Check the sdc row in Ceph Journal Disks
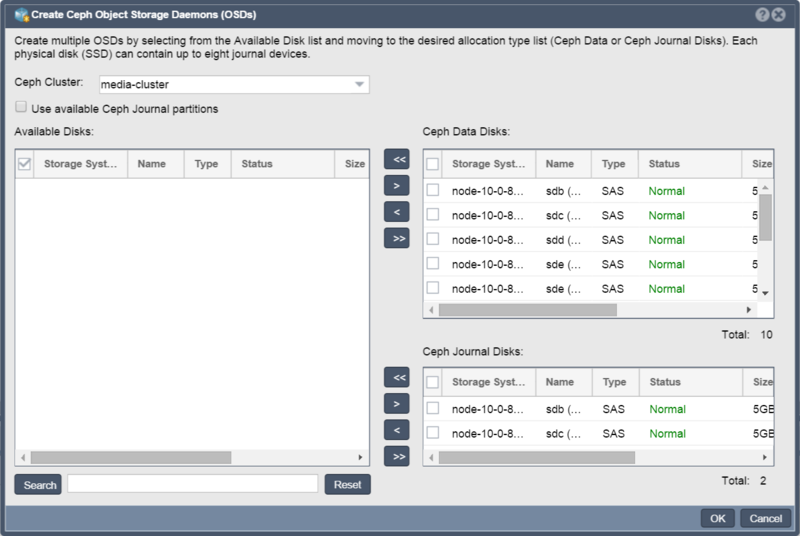Screen dimensions: 800x536 (433, 433)
